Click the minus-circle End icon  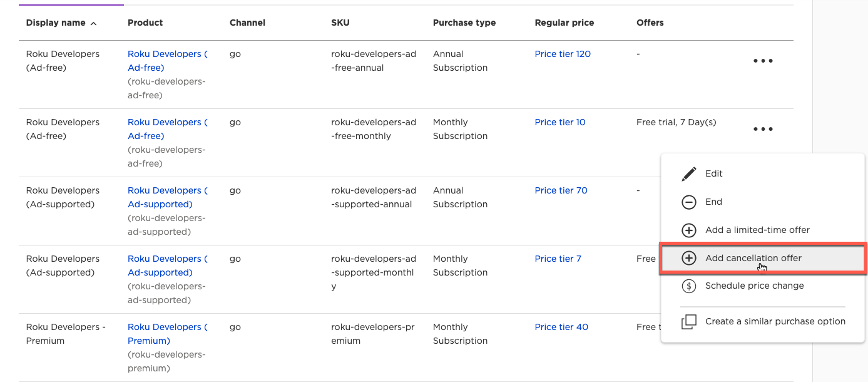coord(688,202)
